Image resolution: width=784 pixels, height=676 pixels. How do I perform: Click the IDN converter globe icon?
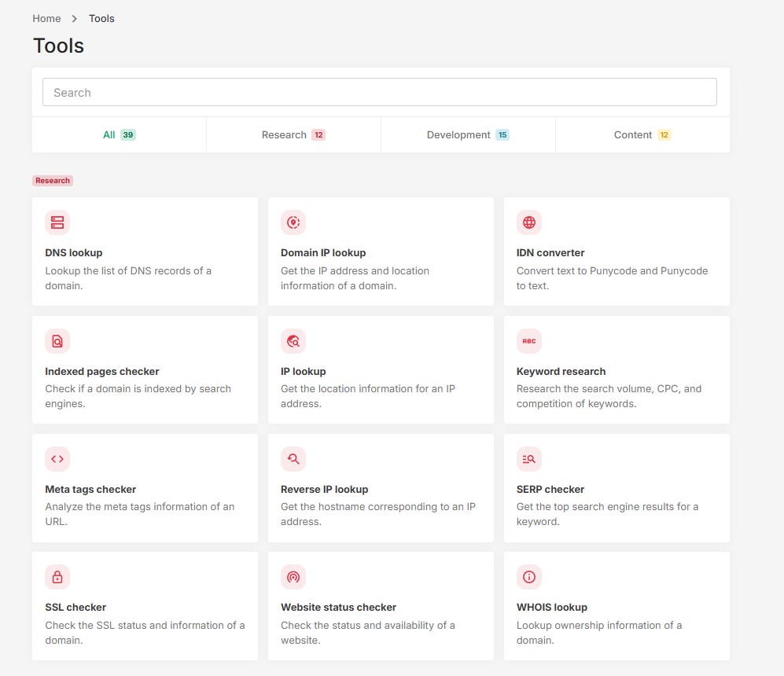529,222
